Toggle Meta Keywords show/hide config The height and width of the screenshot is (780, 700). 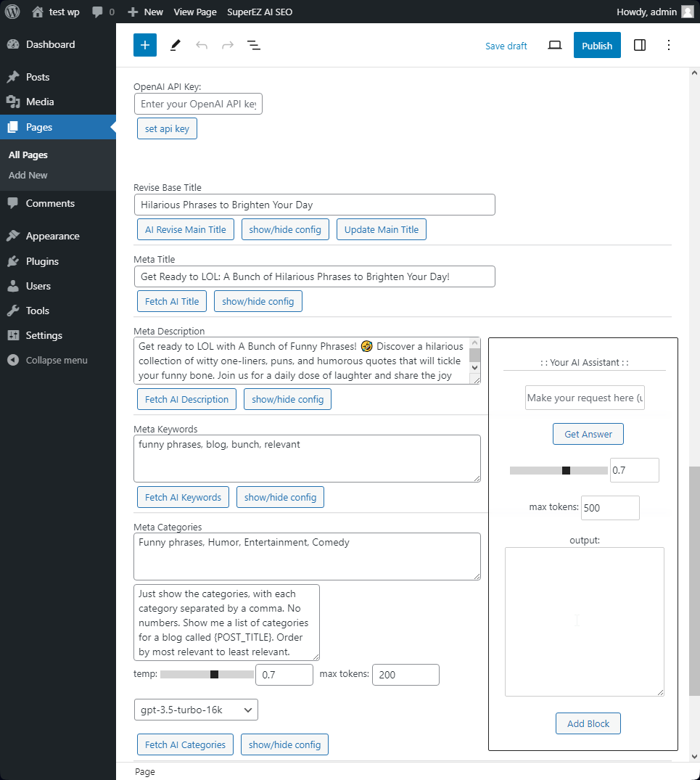(281, 498)
